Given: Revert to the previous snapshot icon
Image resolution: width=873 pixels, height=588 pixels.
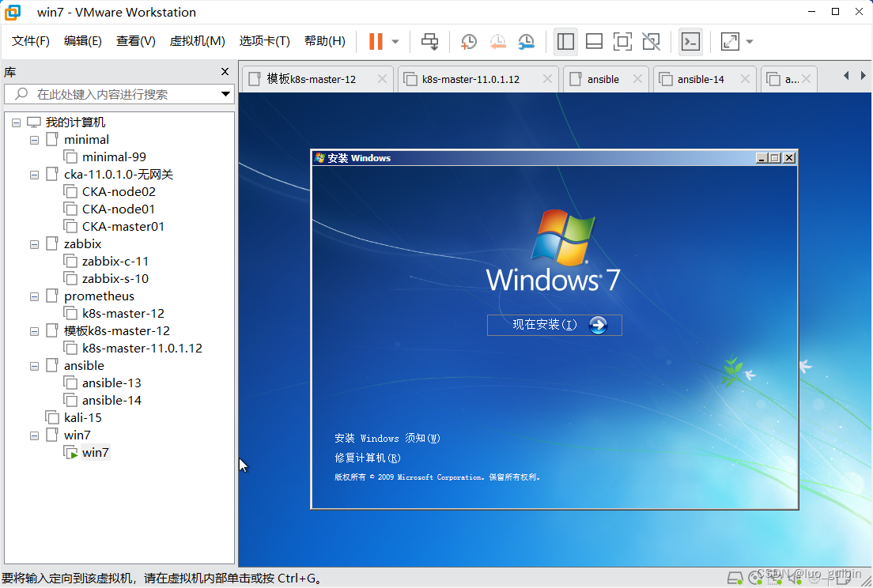Looking at the screenshot, I should pyautogui.click(x=497, y=41).
